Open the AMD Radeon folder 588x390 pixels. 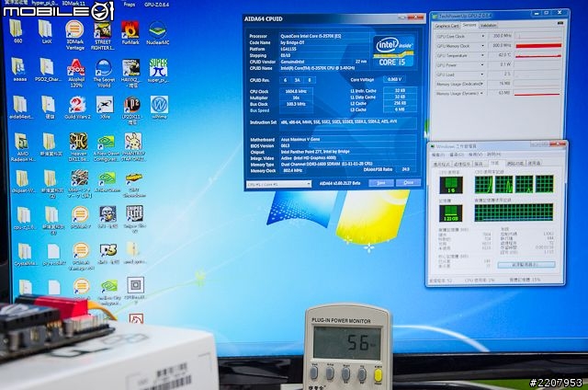point(22,147)
